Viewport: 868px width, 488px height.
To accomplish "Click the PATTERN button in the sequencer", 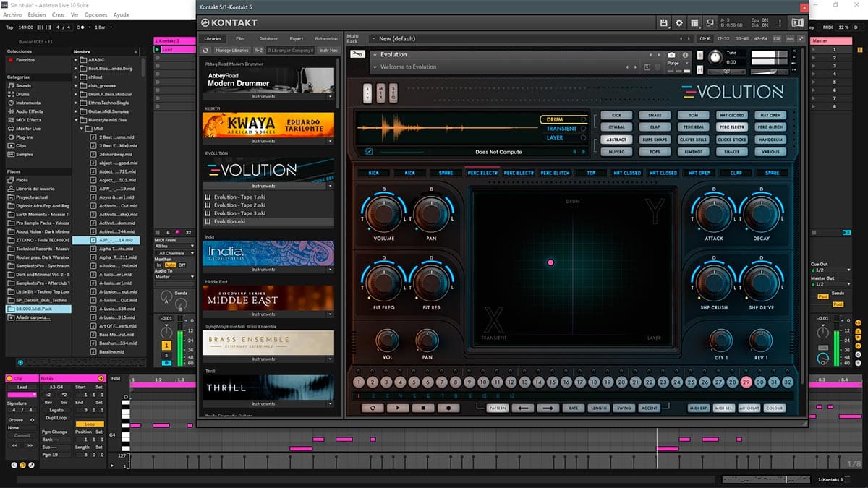I will [498, 408].
